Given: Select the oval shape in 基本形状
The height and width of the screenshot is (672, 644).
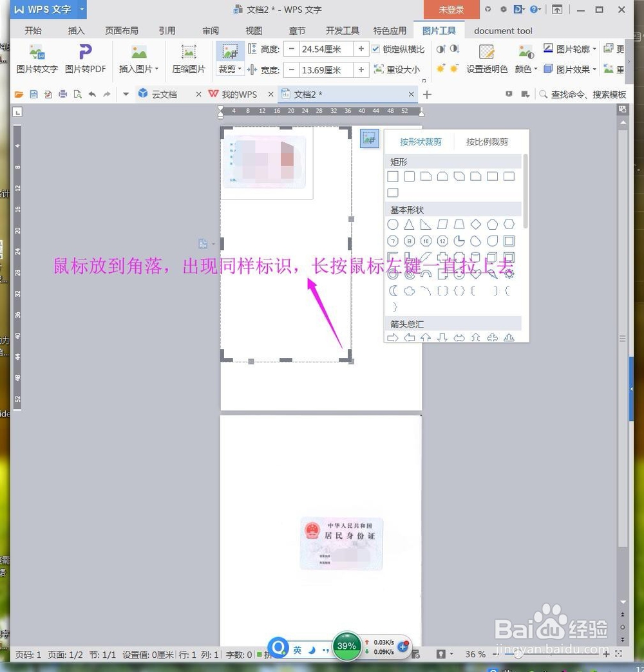Looking at the screenshot, I should click(393, 224).
